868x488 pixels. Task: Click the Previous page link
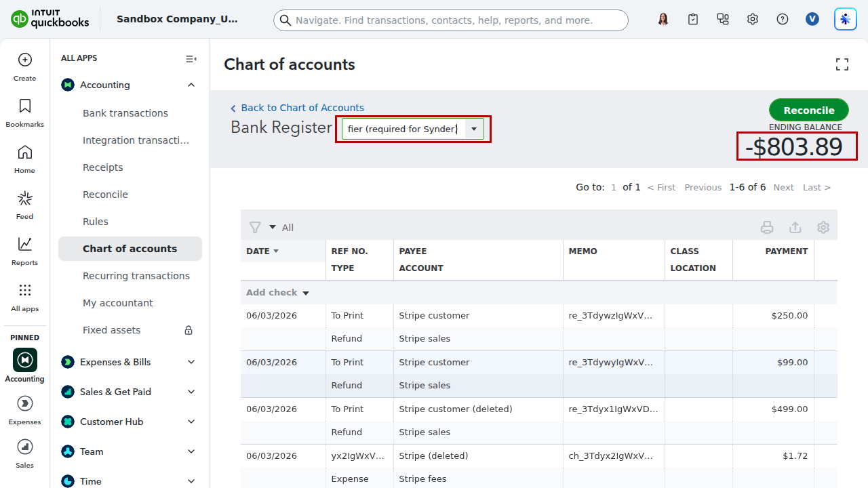coord(703,188)
